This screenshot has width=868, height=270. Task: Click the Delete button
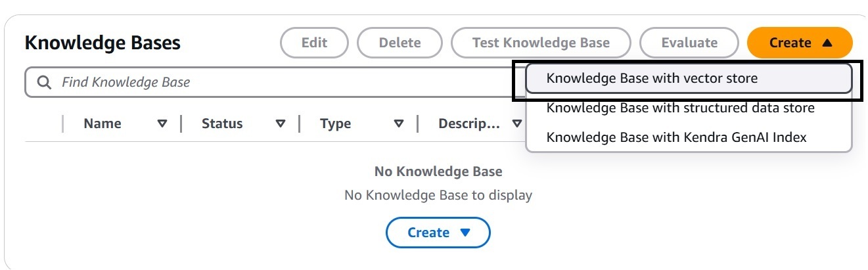tap(400, 43)
